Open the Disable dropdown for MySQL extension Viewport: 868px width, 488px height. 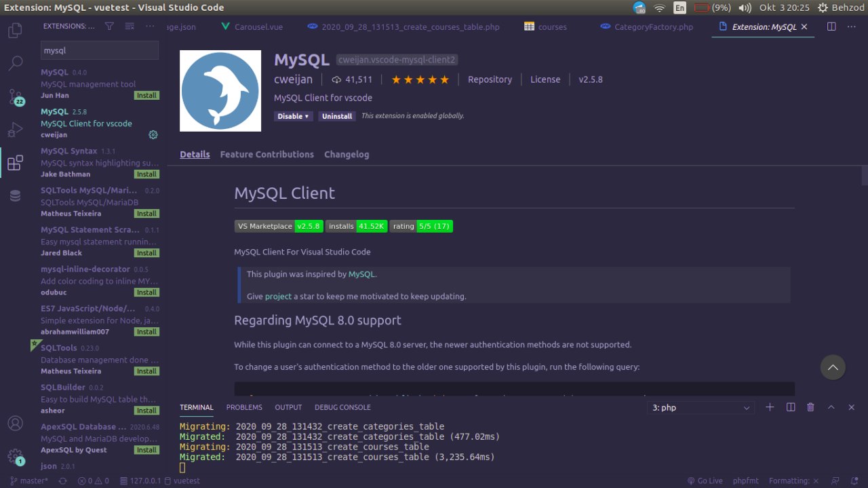pos(294,116)
